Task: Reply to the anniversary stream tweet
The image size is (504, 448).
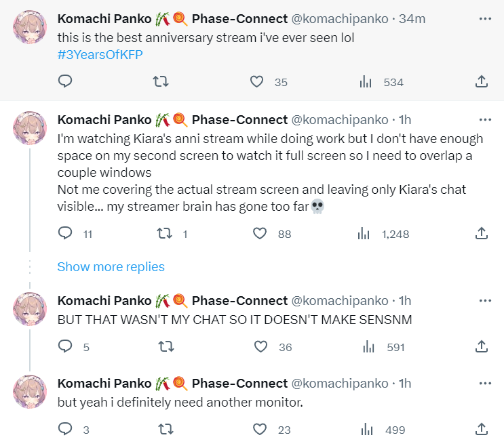Action: [x=65, y=82]
